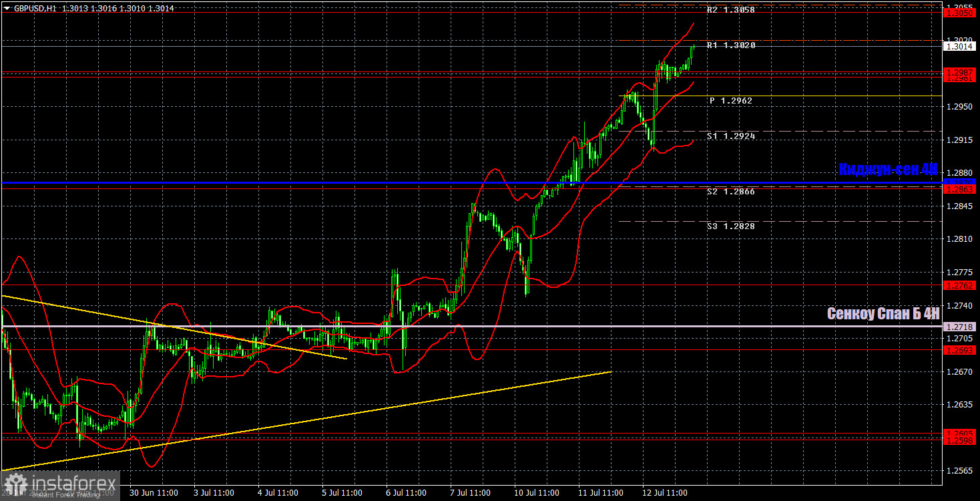
Task: Click the red 1.2762 level price tag
Action: point(960,285)
